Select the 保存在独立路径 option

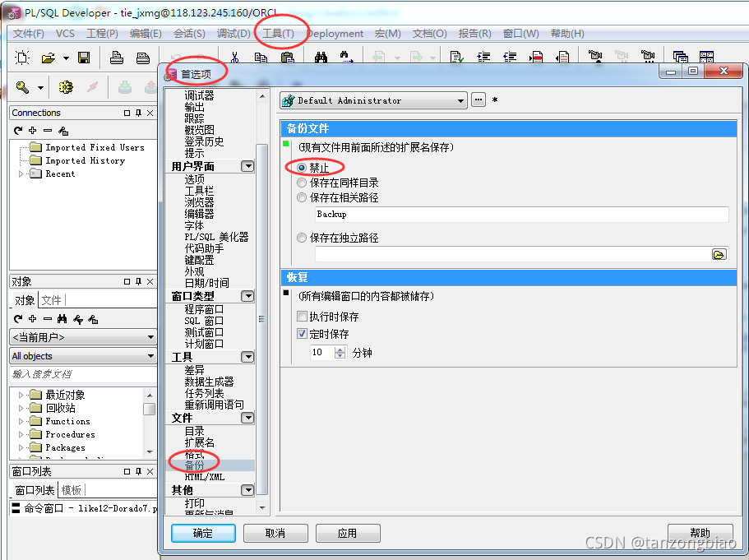302,238
